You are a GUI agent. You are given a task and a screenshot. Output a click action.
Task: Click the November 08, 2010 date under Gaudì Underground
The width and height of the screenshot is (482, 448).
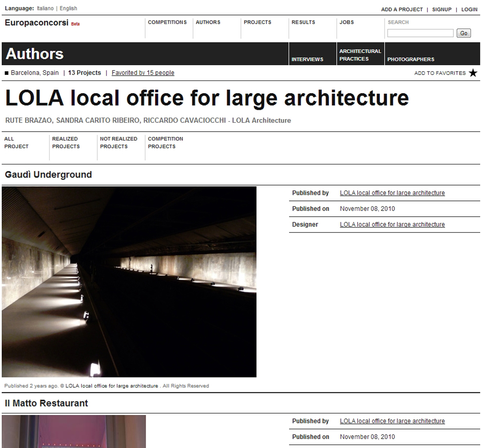[367, 209]
